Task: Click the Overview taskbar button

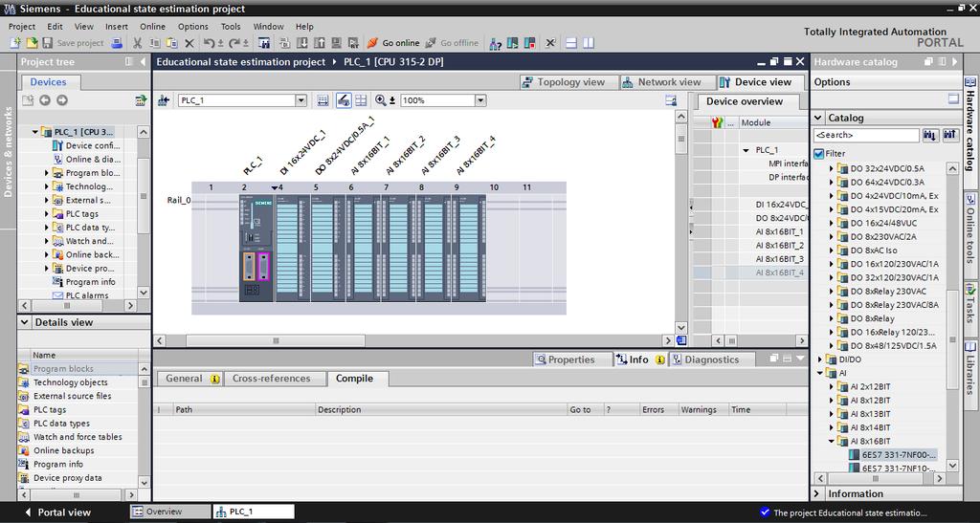Action: 170,512
